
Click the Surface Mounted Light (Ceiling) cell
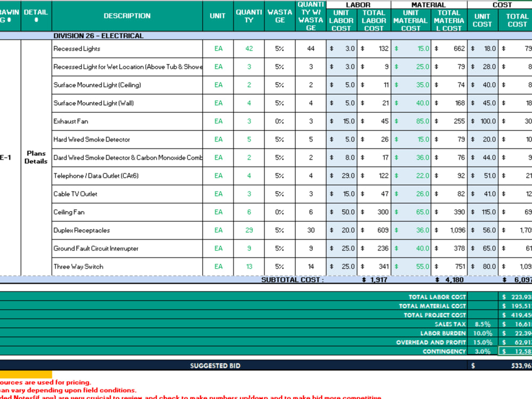pyautogui.click(x=127, y=85)
